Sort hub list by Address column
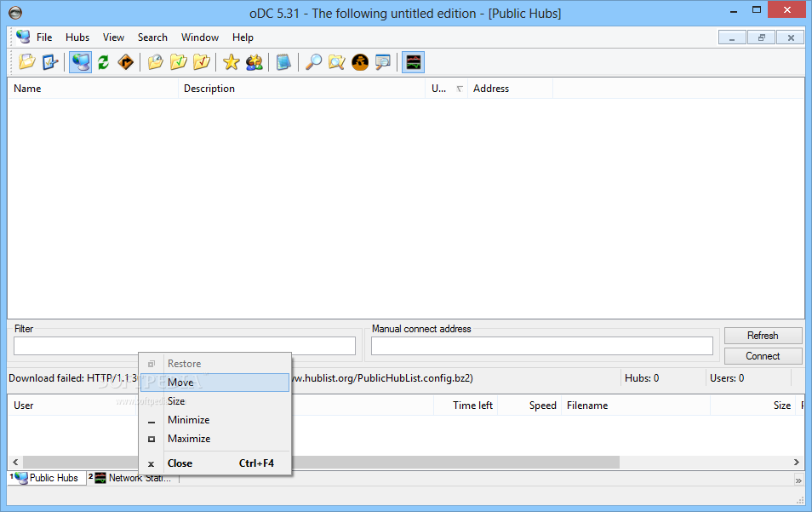Image resolution: width=812 pixels, height=512 pixels. point(511,89)
